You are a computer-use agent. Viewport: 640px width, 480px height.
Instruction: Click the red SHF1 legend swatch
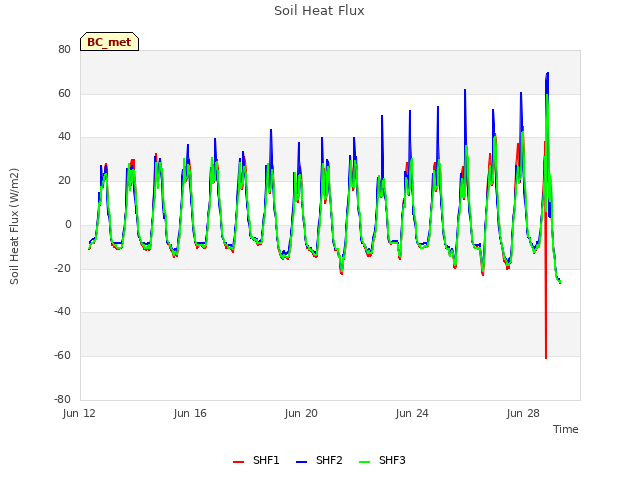(x=238, y=462)
